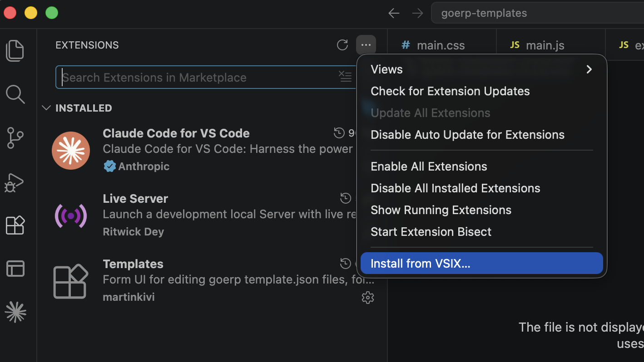Click the Live Server description text
Viewport: 644px width, 362px height.
229,214
